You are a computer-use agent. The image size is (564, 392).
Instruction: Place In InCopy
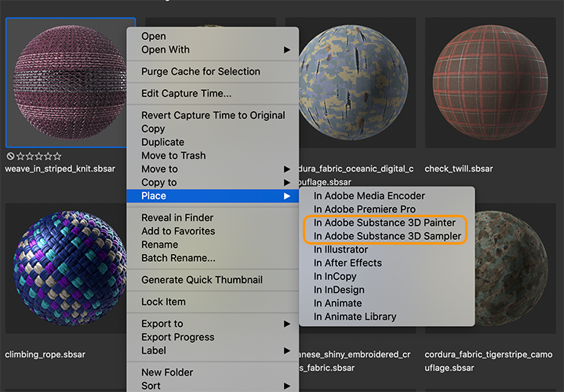coord(387,277)
